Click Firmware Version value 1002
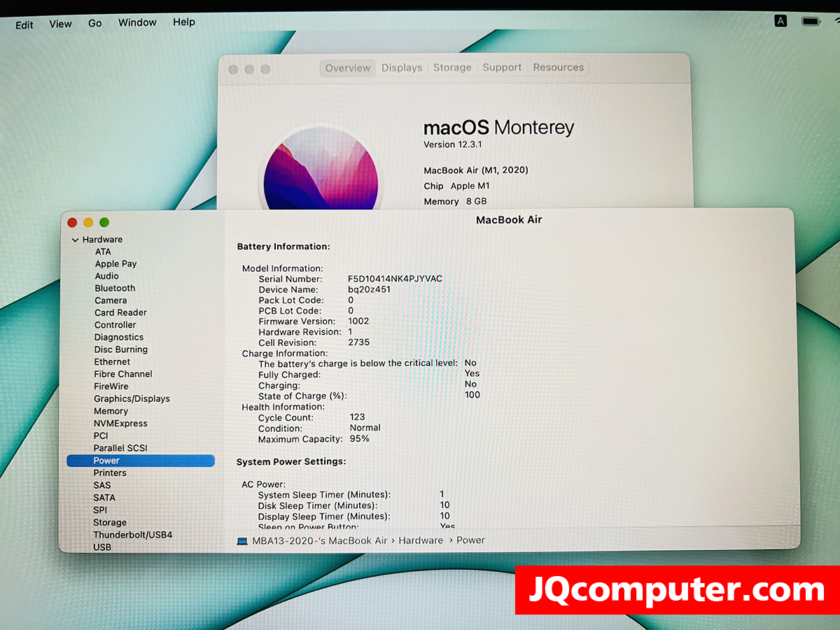The width and height of the screenshot is (840, 630). tap(358, 321)
